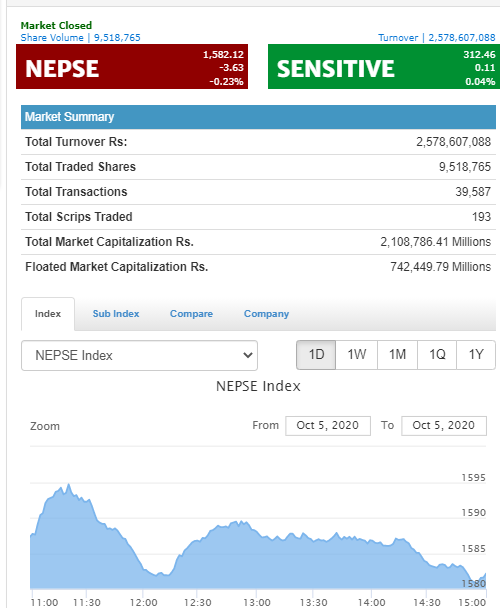Click the dropdown chevron arrow
Screen dimensions: 500x608
(x=247, y=355)
